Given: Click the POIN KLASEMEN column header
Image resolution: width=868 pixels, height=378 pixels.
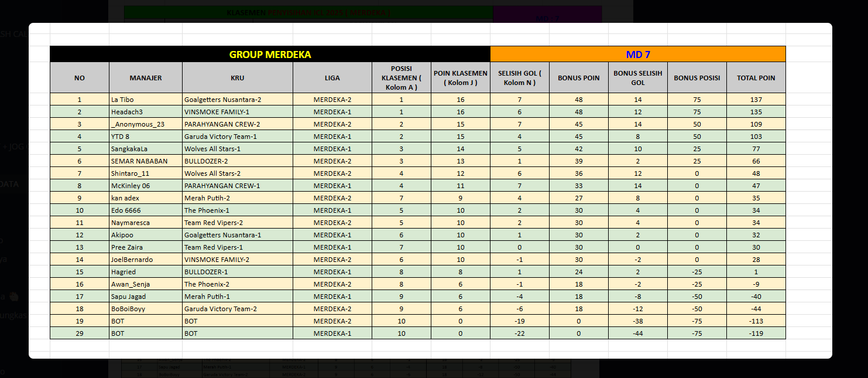Looking at the screenshot, I should pos(461,78).
